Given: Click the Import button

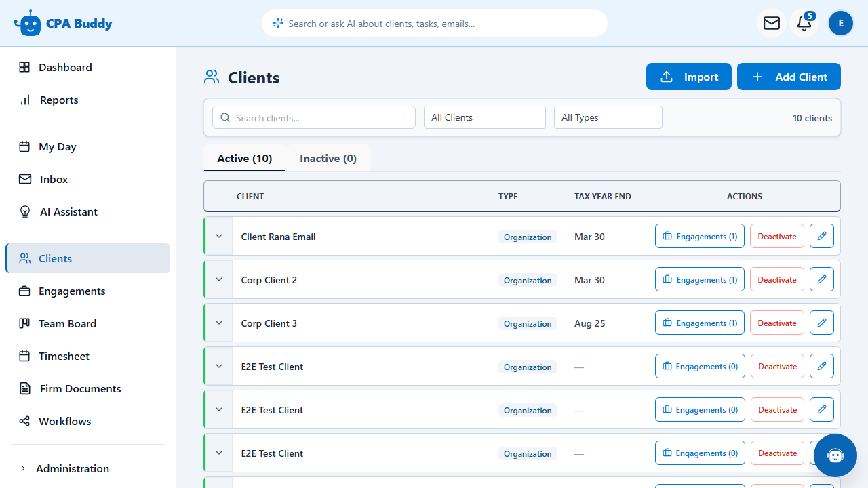Looking at the screenshot, I should coord(689,77).
